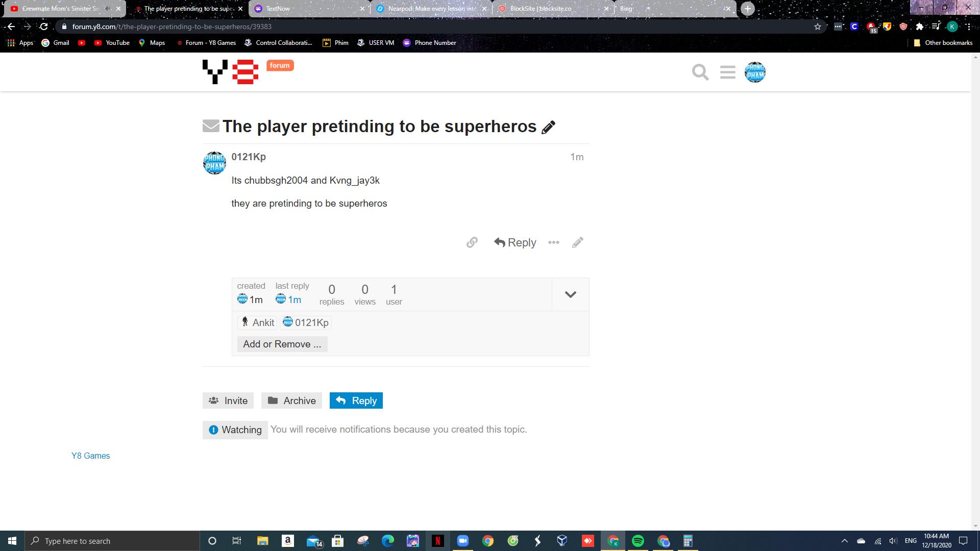Reload the page

[x=44, y=27]
